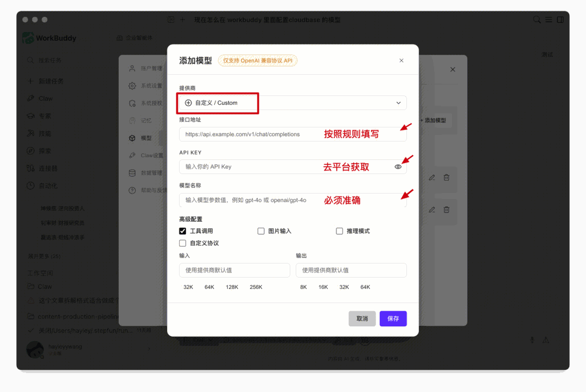Select the 32K preset under 输入

pos(188,287)
